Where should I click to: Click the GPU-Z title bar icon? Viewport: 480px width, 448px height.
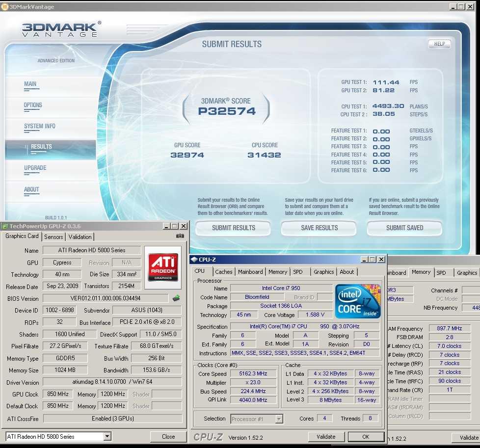5,226
